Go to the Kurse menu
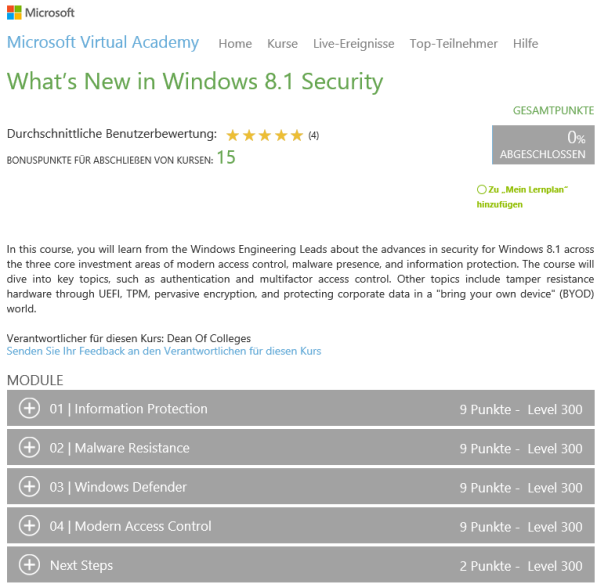 coord(282,44)
